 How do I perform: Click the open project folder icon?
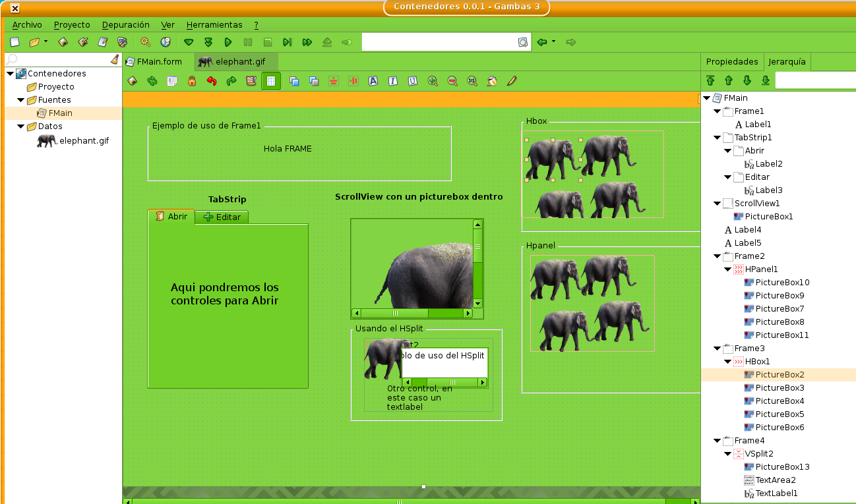(x=34, y=42)
